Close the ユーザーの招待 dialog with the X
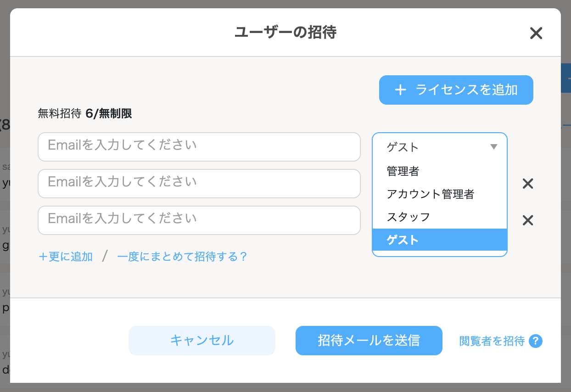The height and width of the screenshot is (392, 571). tap(536, 33)
